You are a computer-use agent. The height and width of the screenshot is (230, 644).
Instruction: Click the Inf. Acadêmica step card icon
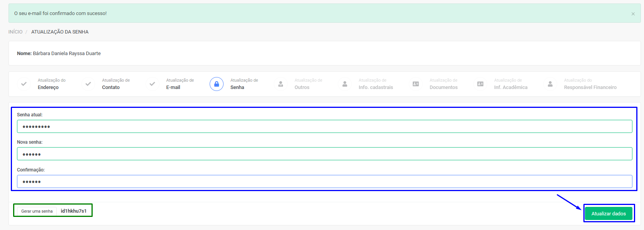[480, 84]
